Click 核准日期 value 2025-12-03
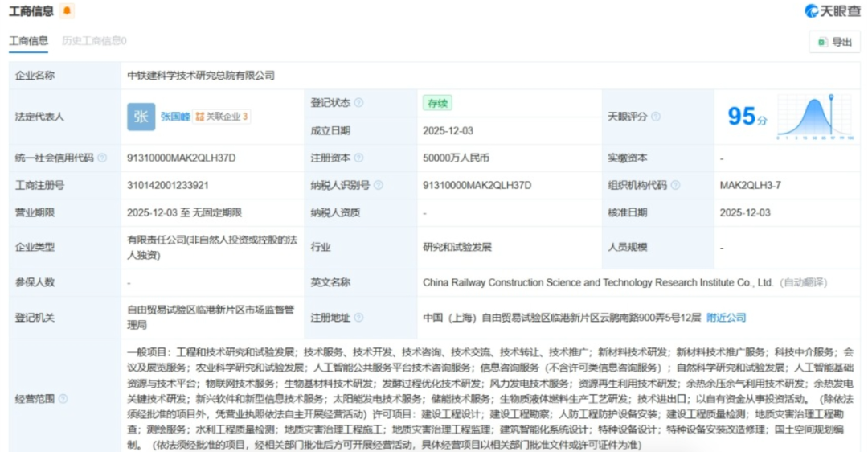868x452 pixels. (x=744, y=212)
